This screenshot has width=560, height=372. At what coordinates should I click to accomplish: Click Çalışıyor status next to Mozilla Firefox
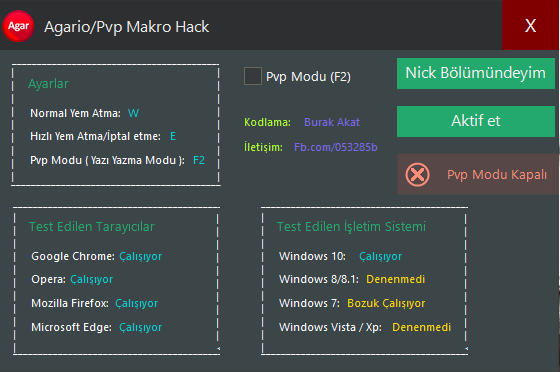coord(136,303)
